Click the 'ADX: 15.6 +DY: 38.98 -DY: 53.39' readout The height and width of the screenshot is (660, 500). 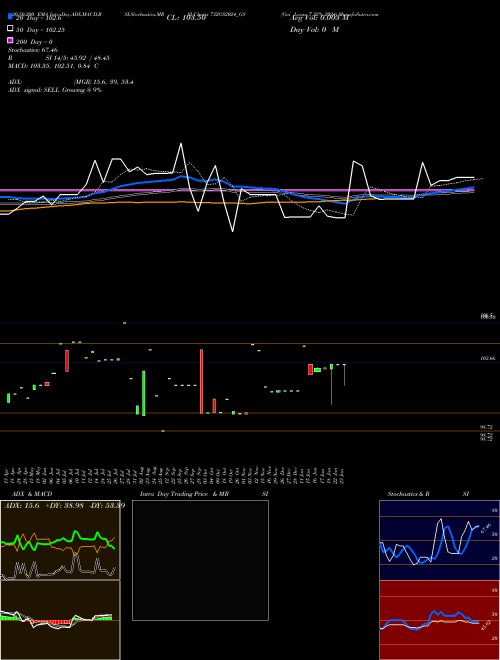(64, 505)
